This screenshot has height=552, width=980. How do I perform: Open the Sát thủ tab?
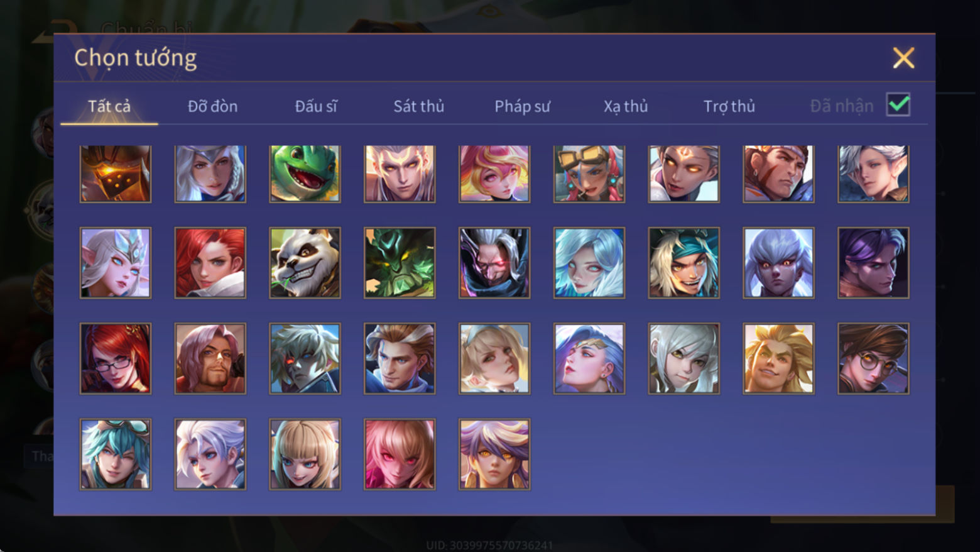418,106
